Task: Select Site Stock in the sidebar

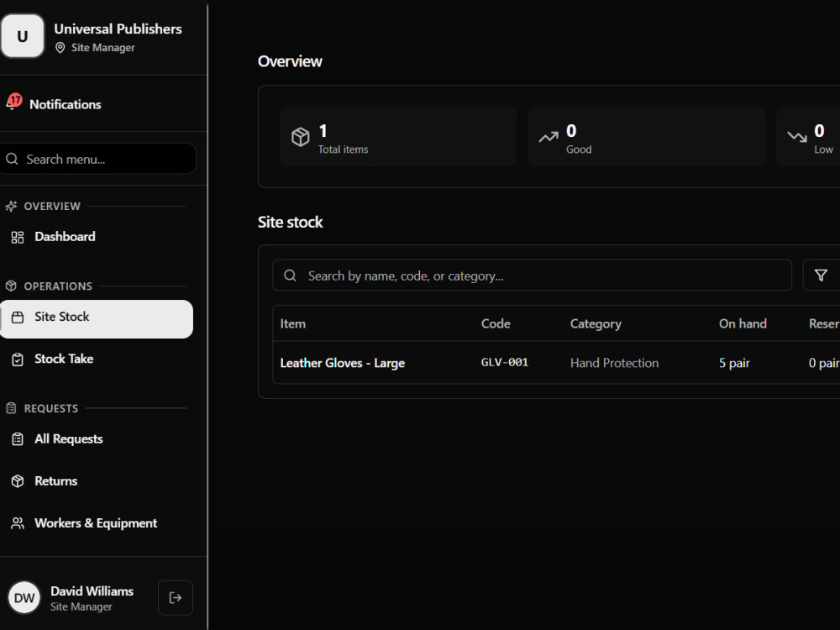Action: point(97,318)
